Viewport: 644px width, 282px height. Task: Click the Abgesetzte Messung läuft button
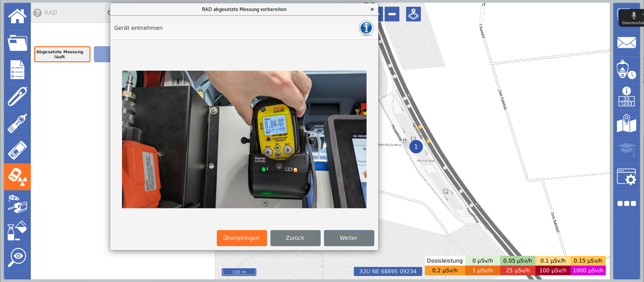62,54
